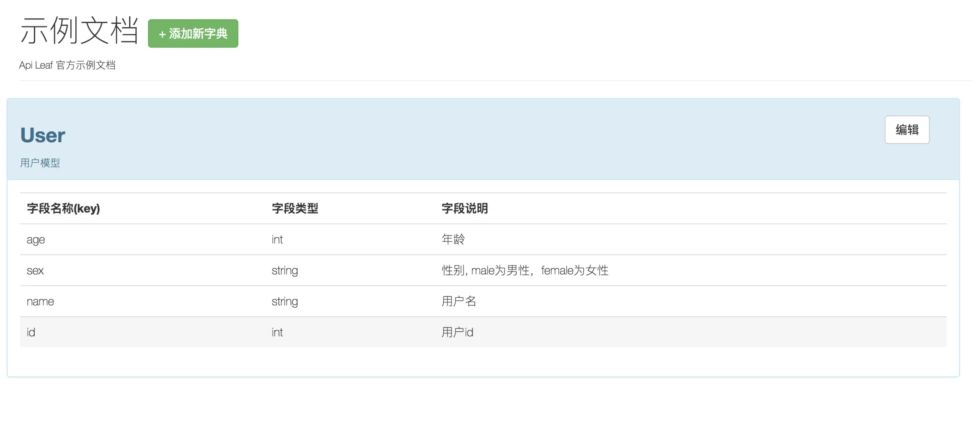Select the id field name cell
The height and width of the screenshot is (425, 980).
tap(31, 333)
